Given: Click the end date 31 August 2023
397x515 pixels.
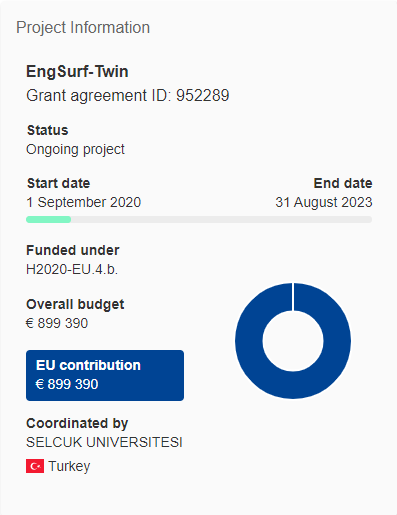Looking at the screenshot, I should [x=324, y=202].
